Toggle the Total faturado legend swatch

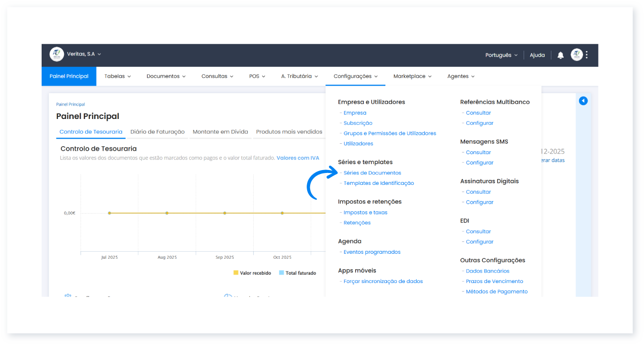click(281, 273)
